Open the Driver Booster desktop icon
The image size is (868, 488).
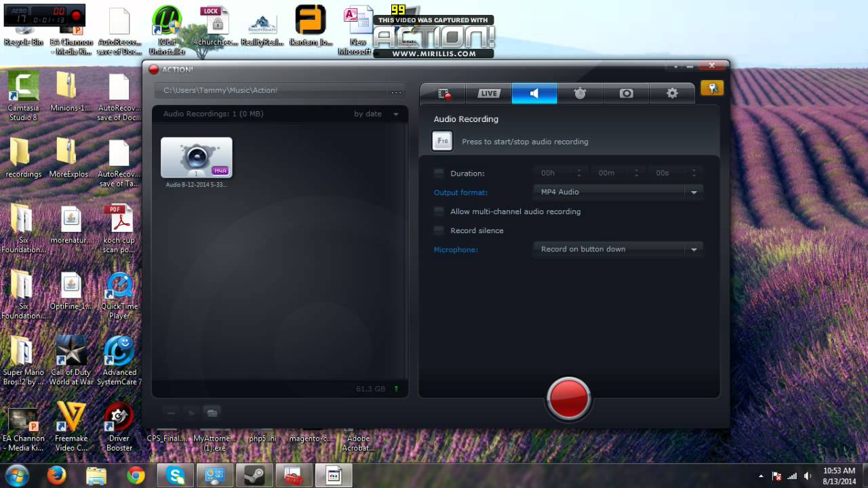point(119,426)
